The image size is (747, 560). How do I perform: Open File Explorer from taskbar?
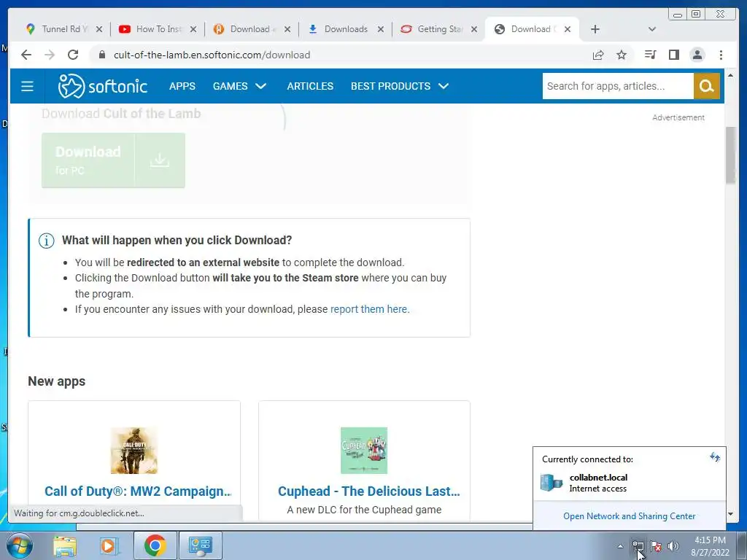pos(65,546)
